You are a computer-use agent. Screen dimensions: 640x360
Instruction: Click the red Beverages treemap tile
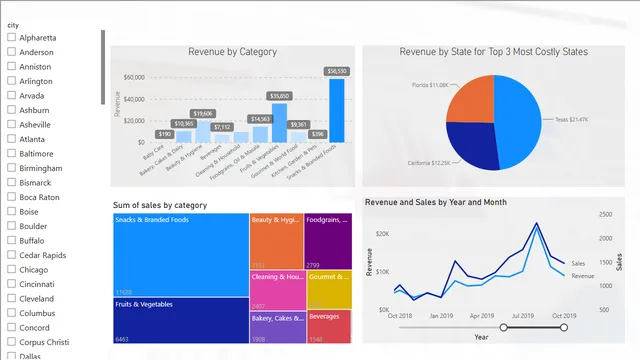tap(329, 326)
